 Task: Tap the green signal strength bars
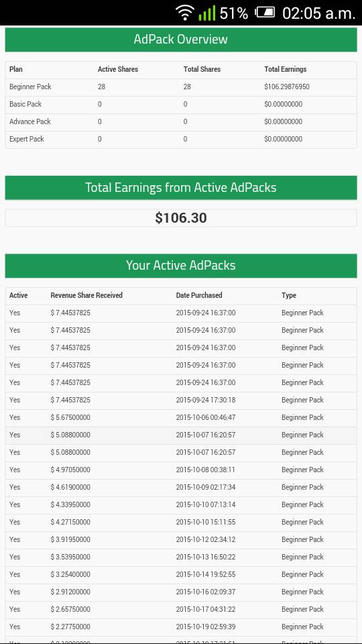(x=207, y=13)
